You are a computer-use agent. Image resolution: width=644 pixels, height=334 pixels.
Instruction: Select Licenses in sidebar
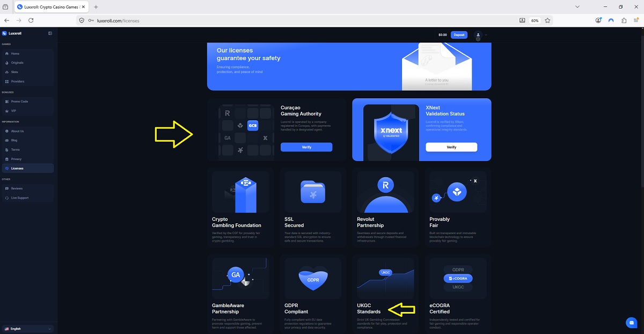coord(27,169)
